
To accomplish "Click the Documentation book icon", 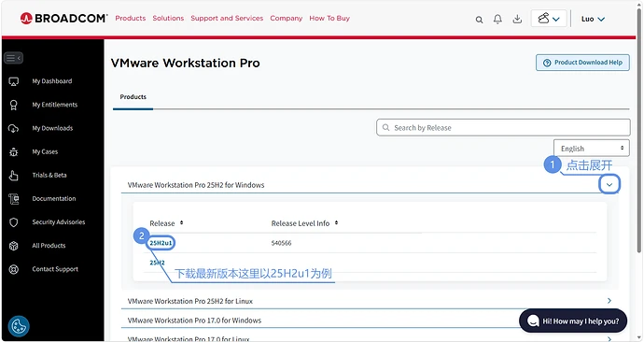I will [14, 199].
